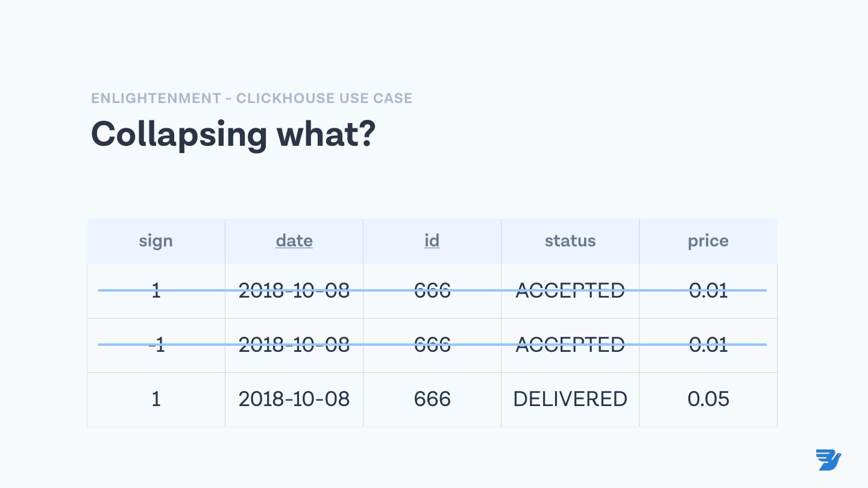Viewport: 868px width, 488px height.
Task: Click the underlined date column header
Action: point(294,241)
